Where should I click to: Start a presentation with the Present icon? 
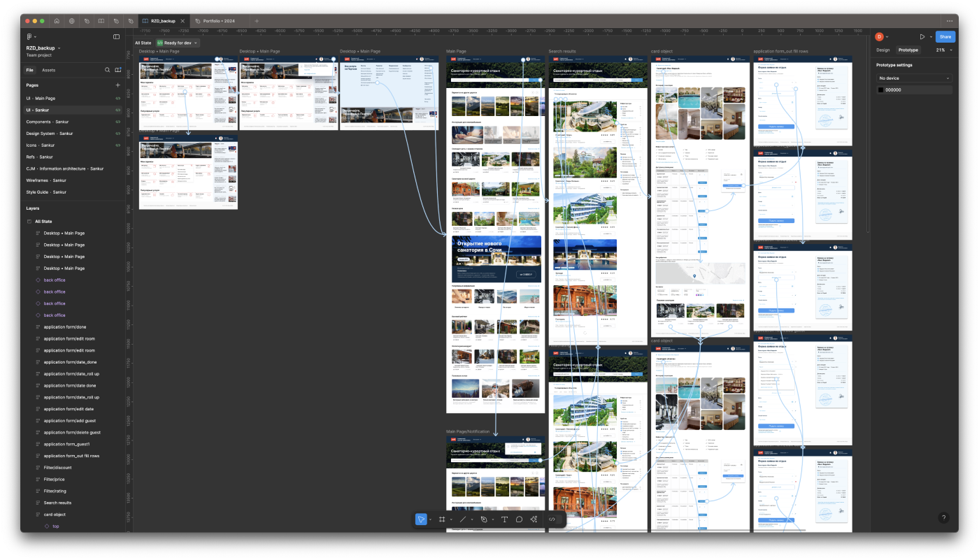tap(922, 36)
